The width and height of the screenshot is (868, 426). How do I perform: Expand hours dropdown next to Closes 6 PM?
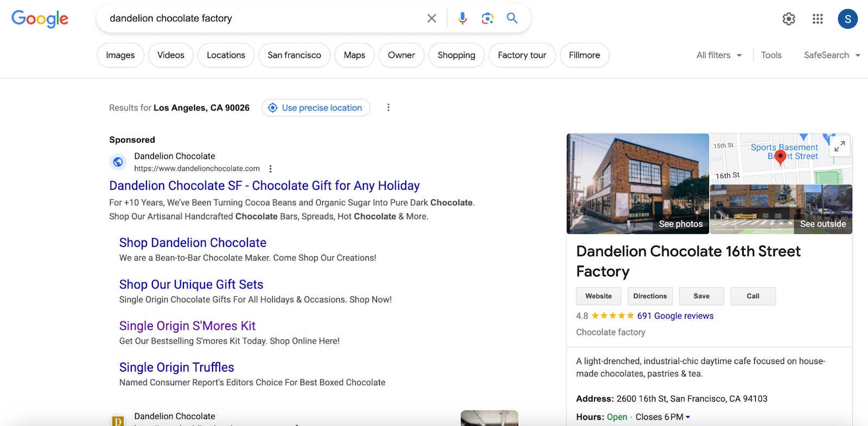[x=688, y=417]
